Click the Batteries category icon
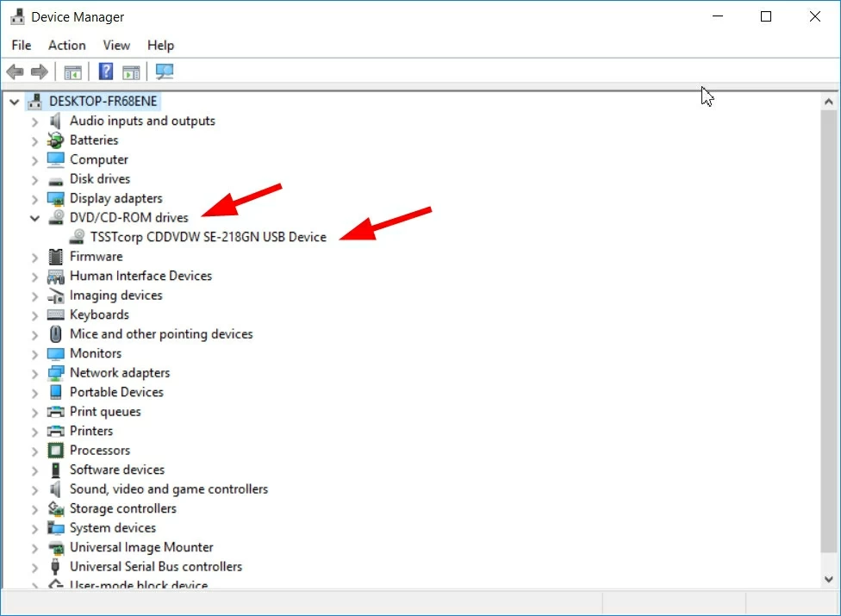841x616 pixels. [x=55, y=140]
